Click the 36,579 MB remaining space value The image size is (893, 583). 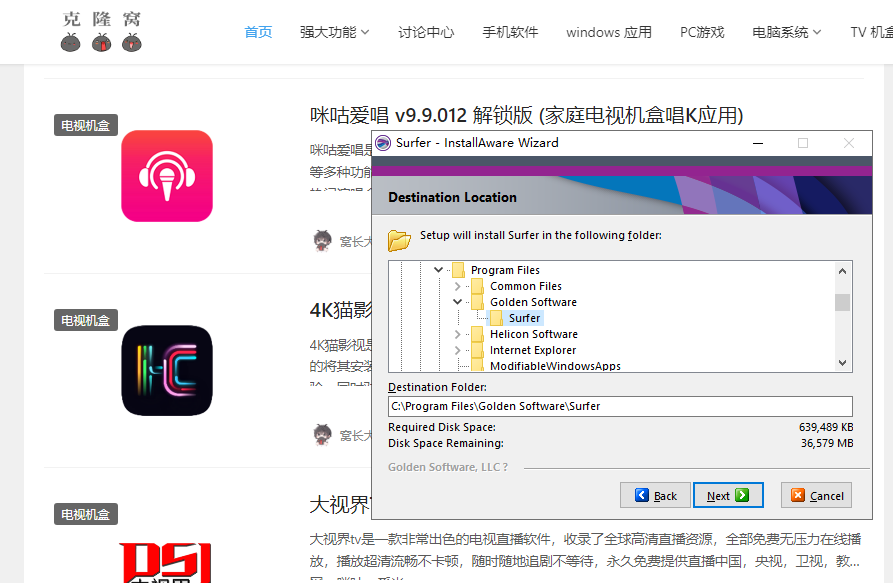click(827, 443)
